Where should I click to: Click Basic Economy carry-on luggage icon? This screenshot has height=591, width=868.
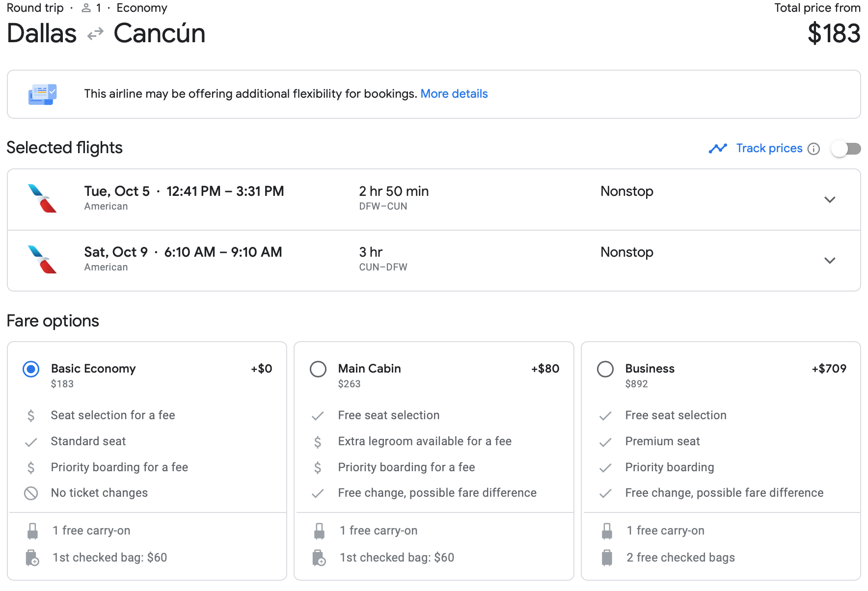pyautogui.click(x=32, y=531)
